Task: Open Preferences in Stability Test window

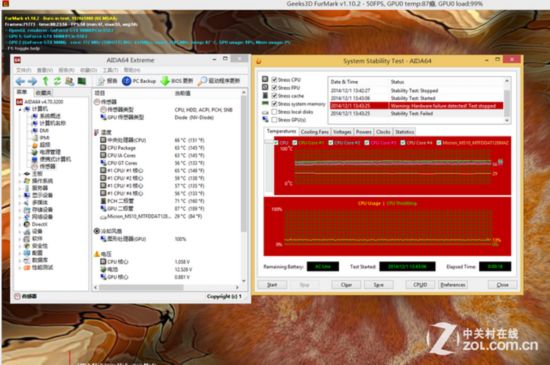Action: click(x=453, y=285)
